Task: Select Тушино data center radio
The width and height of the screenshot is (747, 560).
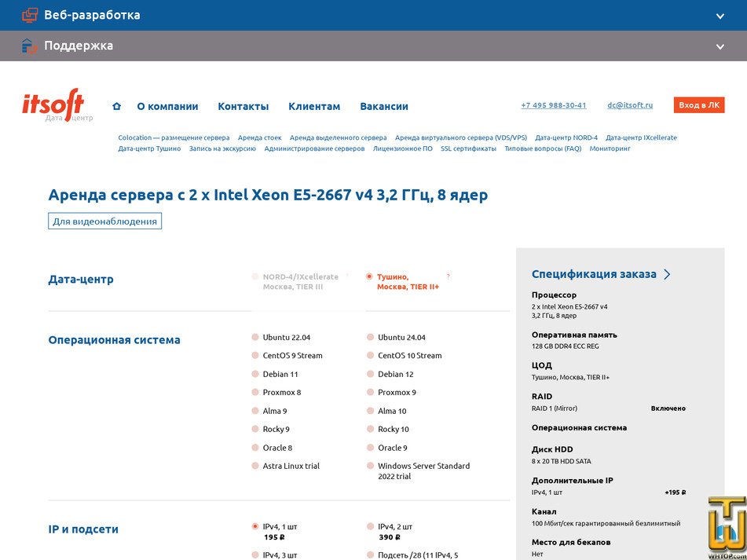Action: 369,276
